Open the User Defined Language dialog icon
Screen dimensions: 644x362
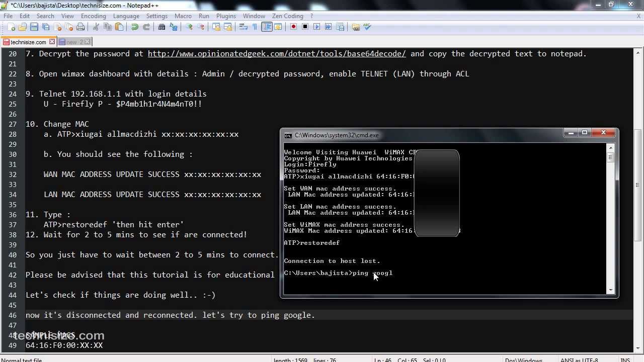[x=278, y=27]
